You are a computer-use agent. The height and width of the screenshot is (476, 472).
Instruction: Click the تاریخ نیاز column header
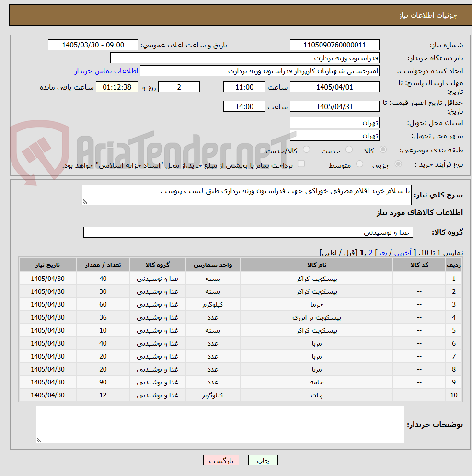(47, 265)
